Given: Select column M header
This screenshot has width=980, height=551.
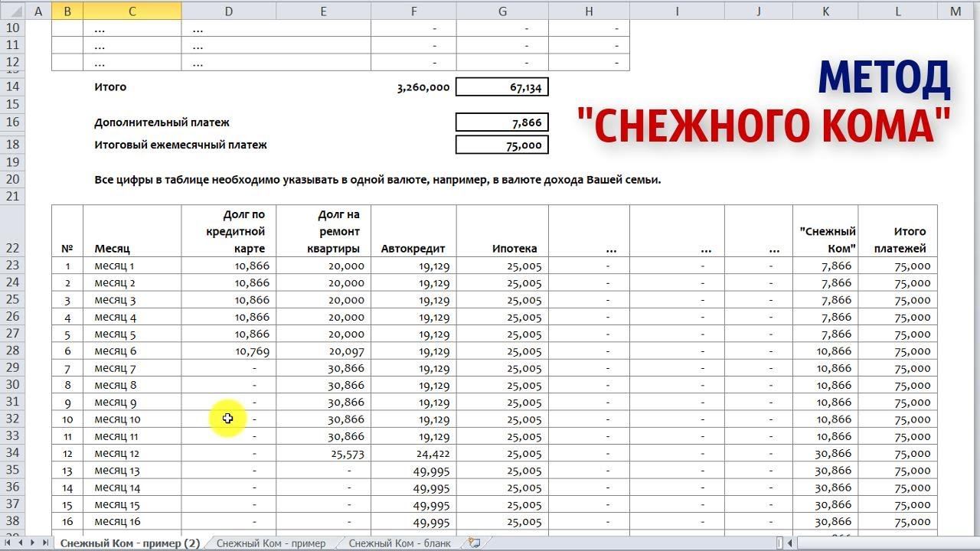Looking at the screenshot, I should point(955,11).
